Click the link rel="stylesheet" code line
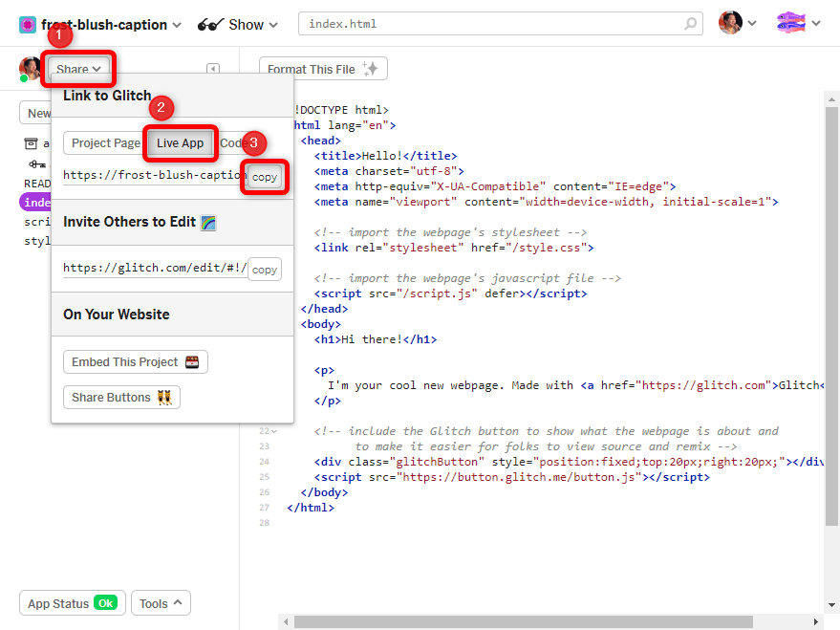 [454, 248]
